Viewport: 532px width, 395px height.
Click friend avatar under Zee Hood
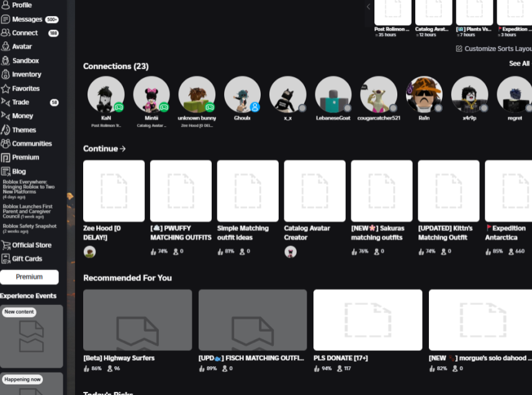pyautogui.click(x=89, y=252)
